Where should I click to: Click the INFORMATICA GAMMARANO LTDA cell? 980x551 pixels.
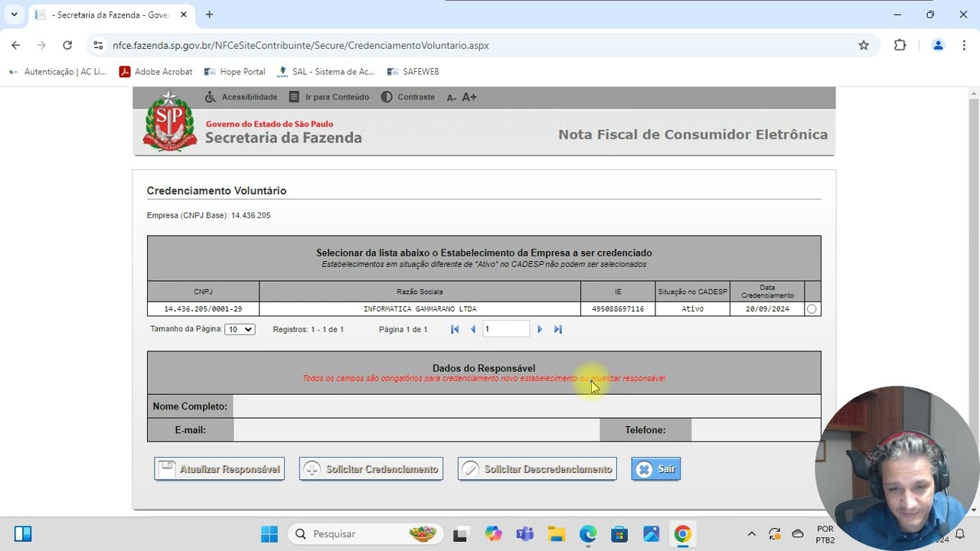420,309
